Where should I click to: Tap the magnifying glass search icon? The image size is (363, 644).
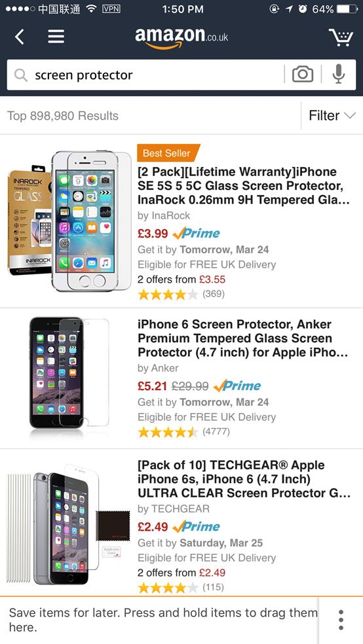20,75
